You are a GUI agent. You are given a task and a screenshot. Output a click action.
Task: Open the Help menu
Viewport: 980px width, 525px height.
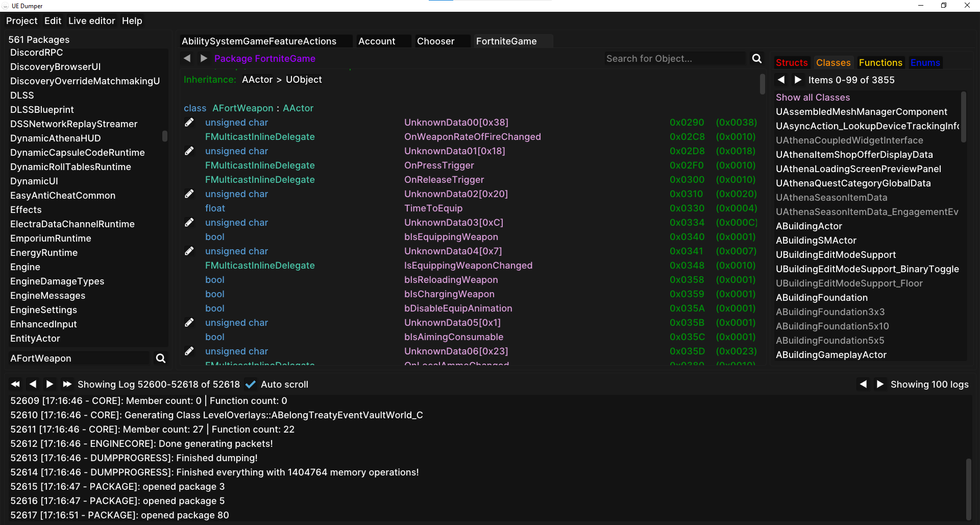132,21
